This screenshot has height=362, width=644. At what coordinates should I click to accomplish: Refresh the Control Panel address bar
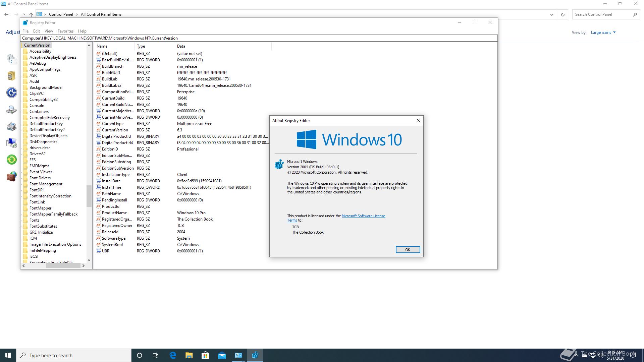tap(563, 14)
